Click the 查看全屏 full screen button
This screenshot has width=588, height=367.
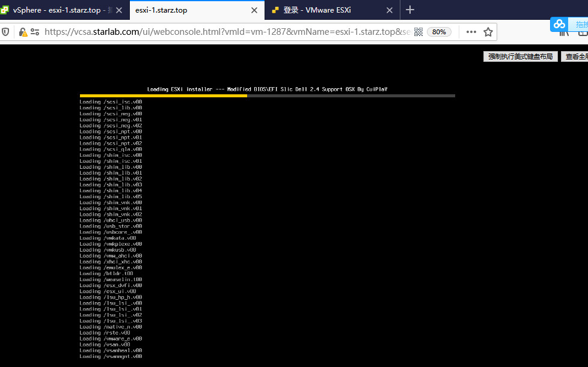pos(575,56)
